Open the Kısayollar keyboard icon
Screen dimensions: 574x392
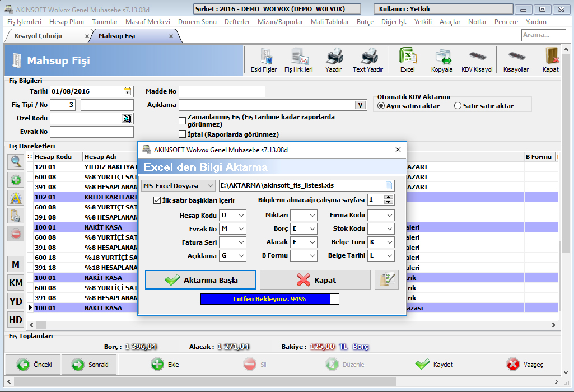[x=516, y=60]
